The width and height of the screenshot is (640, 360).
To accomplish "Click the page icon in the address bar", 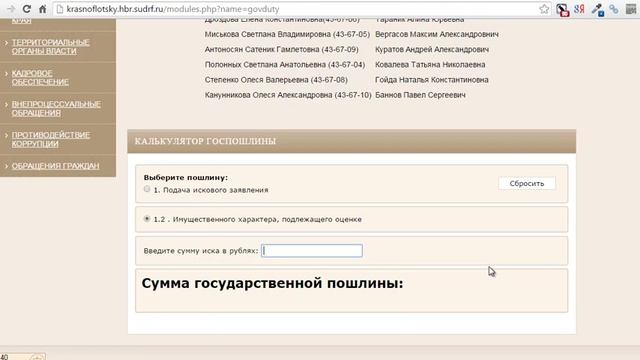I will (x=60, y=9).
